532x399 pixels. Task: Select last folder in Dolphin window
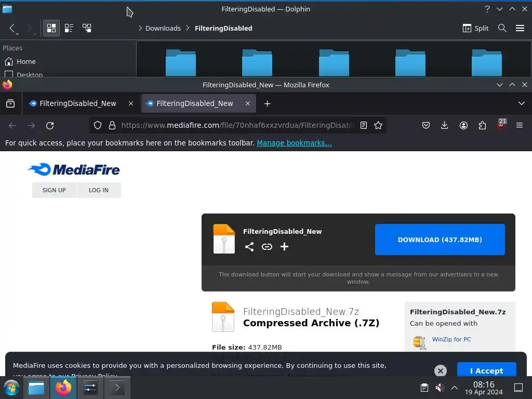coord(487,63)
